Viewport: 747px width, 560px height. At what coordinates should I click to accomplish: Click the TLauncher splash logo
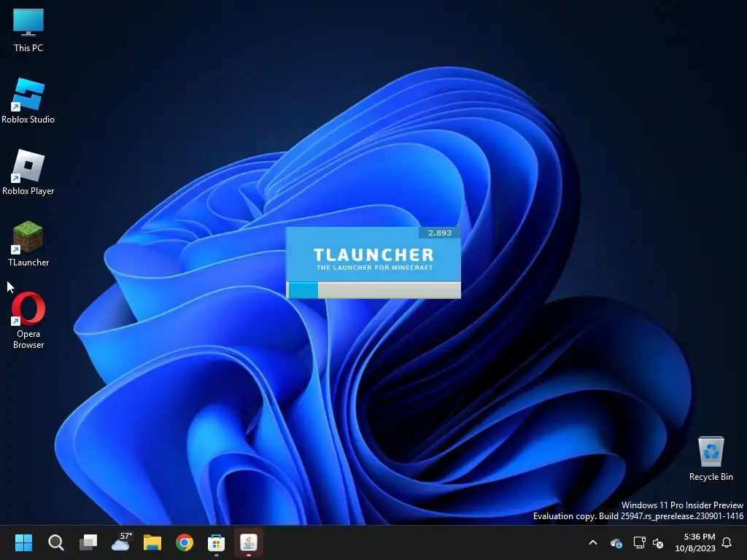374,259
